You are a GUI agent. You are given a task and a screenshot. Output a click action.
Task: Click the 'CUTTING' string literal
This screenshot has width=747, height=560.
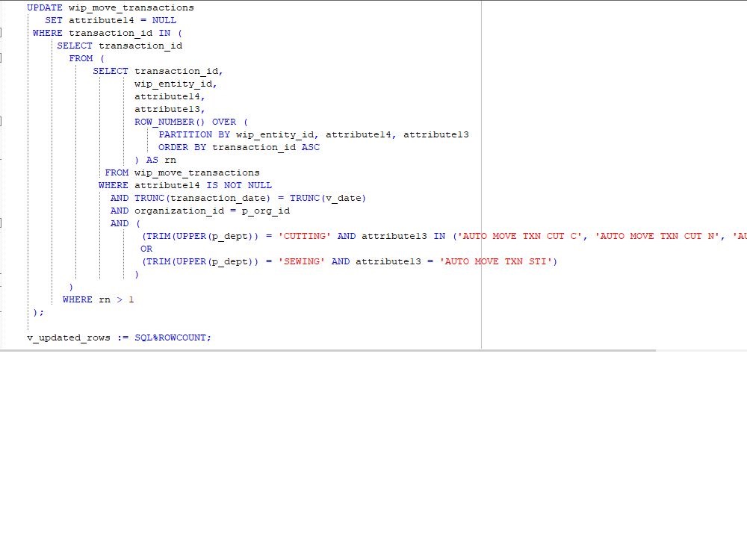[305, 236]
